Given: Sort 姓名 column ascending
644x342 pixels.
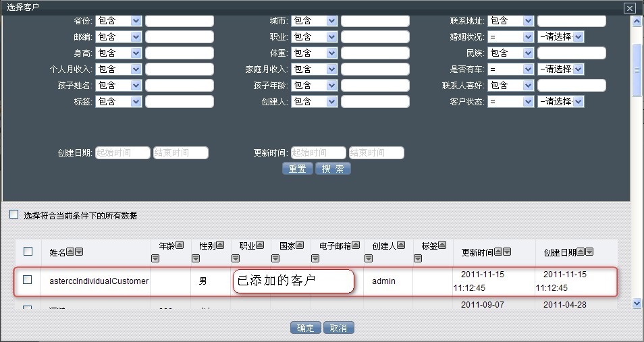Looking at the screenshot, I should [x=70, y=252].
